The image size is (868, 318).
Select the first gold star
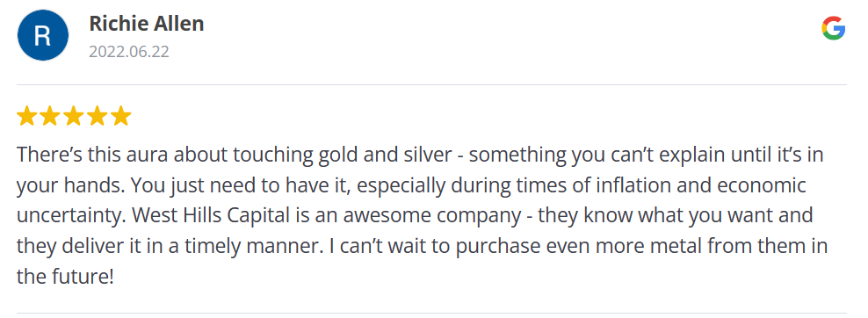click(x=26, y=117)
